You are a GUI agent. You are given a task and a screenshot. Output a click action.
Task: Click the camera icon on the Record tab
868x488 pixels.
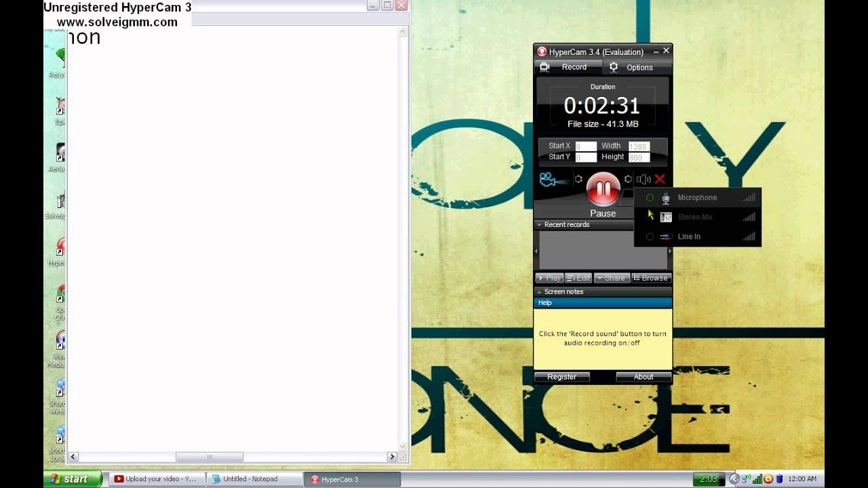coord(544,67)
